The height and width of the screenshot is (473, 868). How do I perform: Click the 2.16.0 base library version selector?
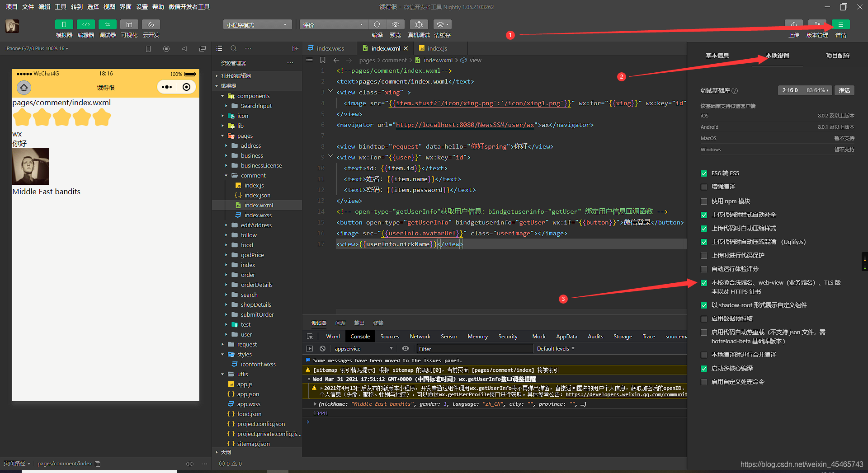tap(804, 90)
